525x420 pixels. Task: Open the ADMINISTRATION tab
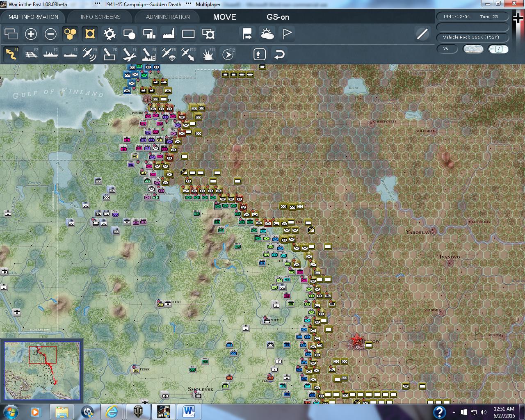(x=168, y=17)
